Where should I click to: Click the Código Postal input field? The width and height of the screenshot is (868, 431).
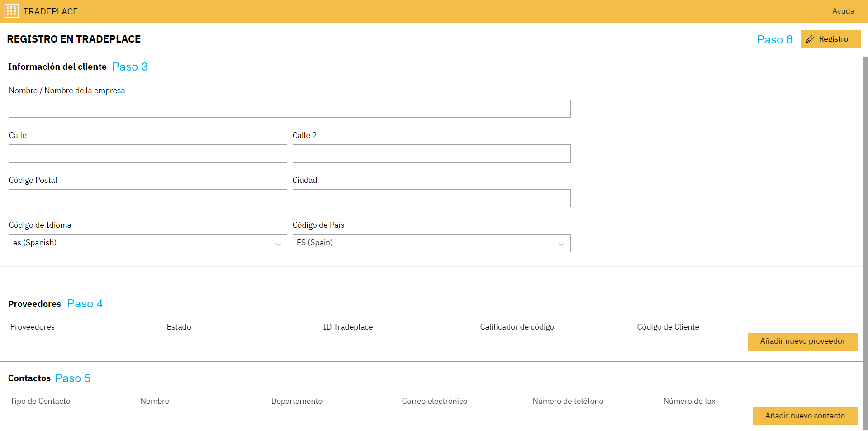point(148,198)
